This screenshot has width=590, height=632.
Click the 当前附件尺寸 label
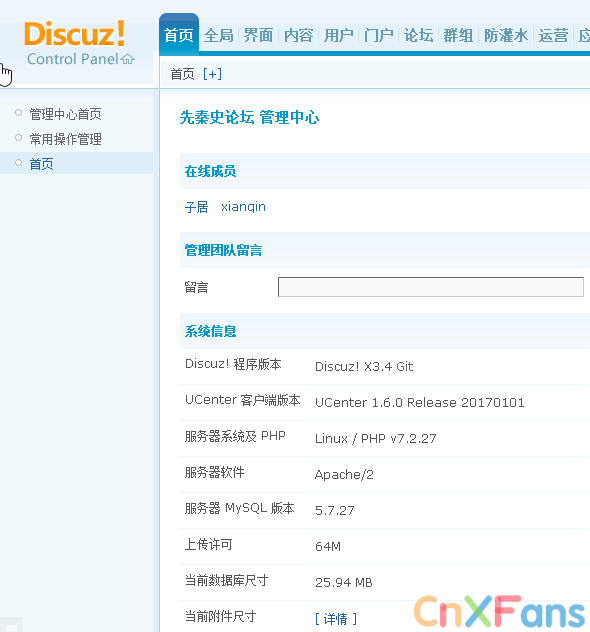[x=220, y=616]
